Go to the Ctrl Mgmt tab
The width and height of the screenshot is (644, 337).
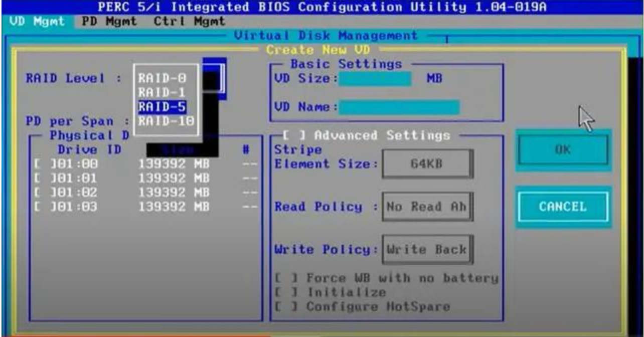pos(190,22)
